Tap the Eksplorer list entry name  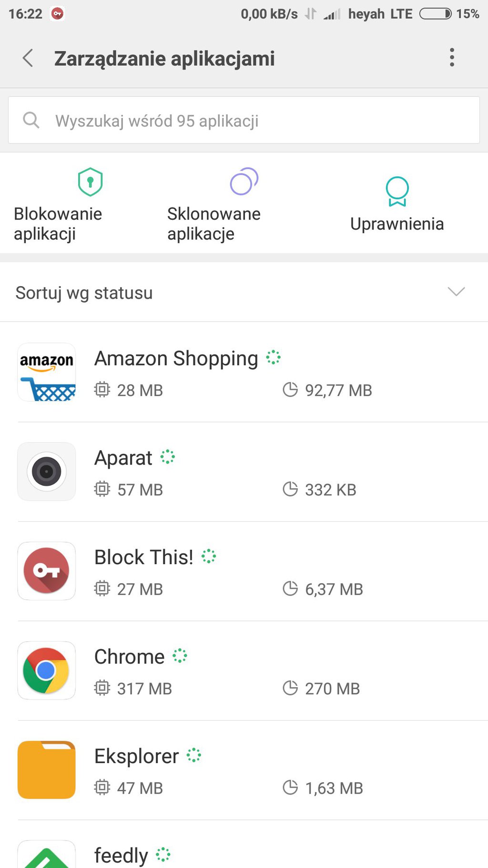pos(137,756)
